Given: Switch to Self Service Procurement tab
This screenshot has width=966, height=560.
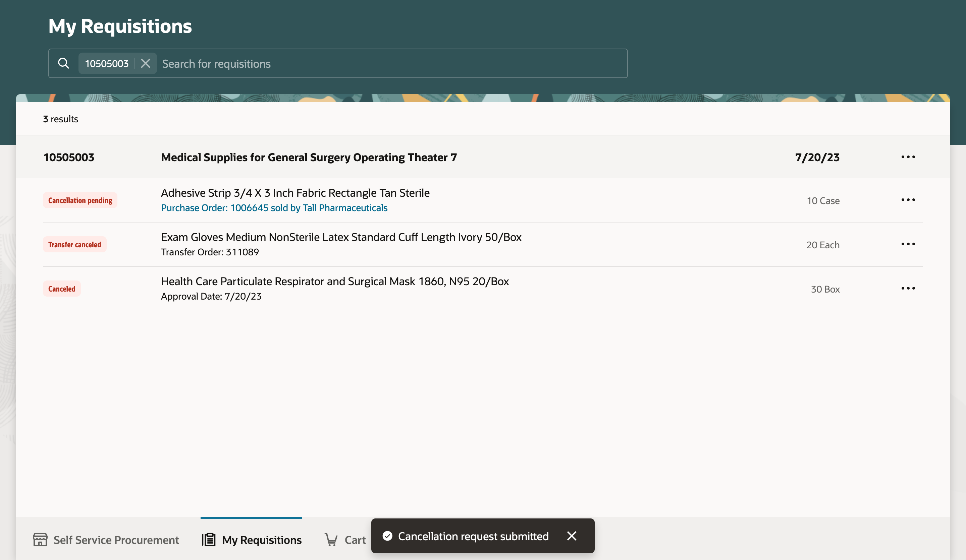Looking at the screenshot, I should 116,540.
